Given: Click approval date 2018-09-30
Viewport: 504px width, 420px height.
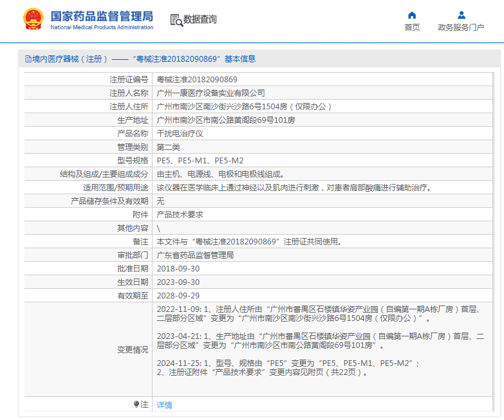Looking at the screenshot, I should pyautogui.click(x=178, y=268).
